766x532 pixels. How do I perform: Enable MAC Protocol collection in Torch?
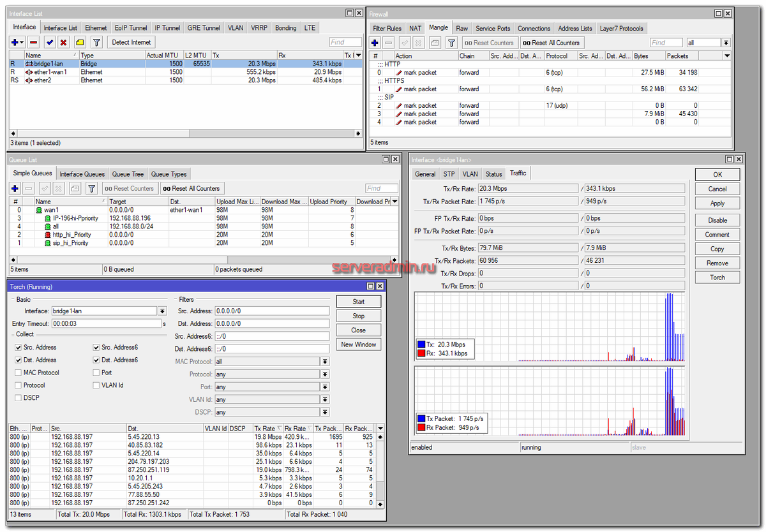pyautogui.click(x=18, y=373)
